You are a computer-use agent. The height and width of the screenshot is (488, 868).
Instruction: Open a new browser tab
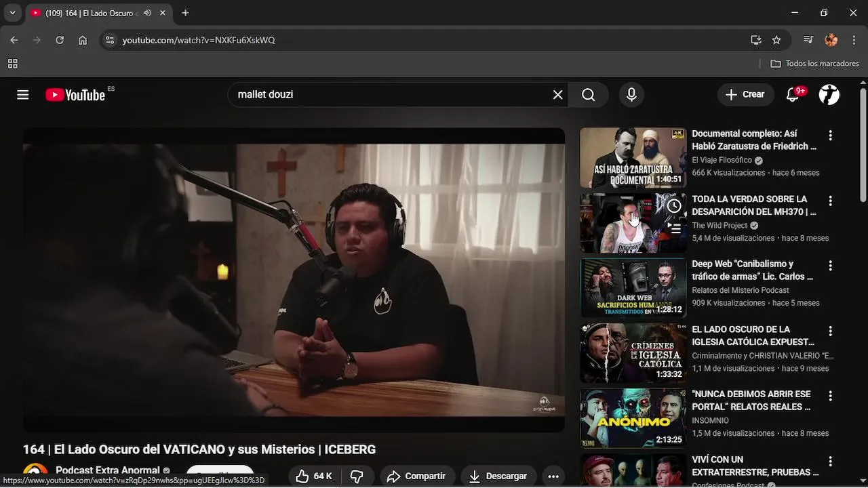point(185,13)
